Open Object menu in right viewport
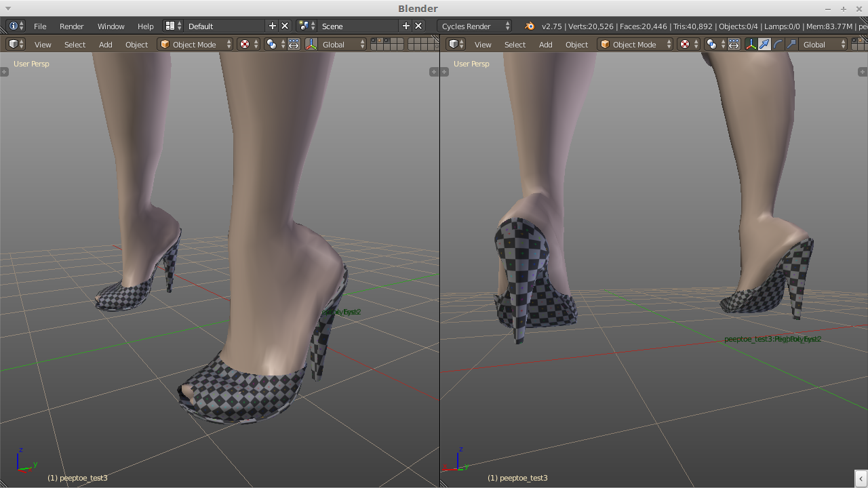The height and width of the screenshot is (488, 868). pyautogui.click(x=576, y=44)
